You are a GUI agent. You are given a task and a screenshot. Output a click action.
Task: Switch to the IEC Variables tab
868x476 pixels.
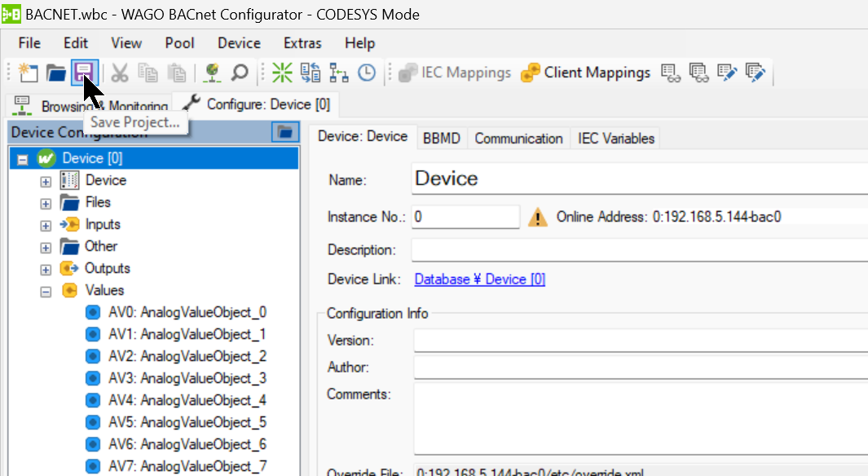(616, 139)
